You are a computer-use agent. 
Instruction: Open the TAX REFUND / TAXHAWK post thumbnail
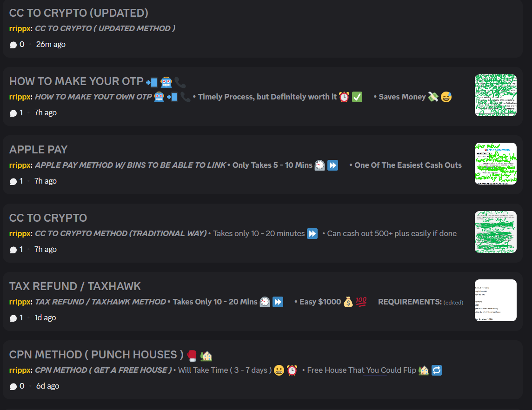495,300
